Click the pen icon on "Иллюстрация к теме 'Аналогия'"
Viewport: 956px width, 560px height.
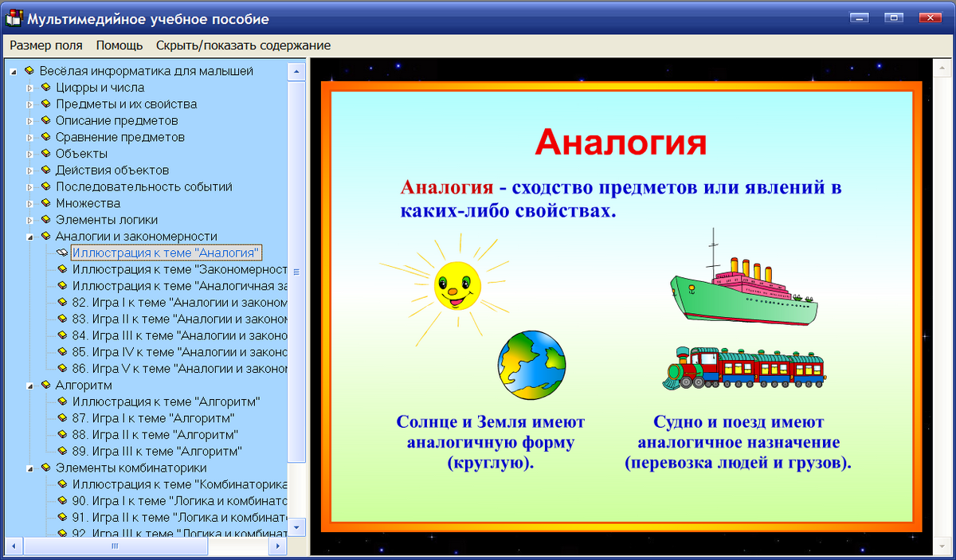coord(62,253)
